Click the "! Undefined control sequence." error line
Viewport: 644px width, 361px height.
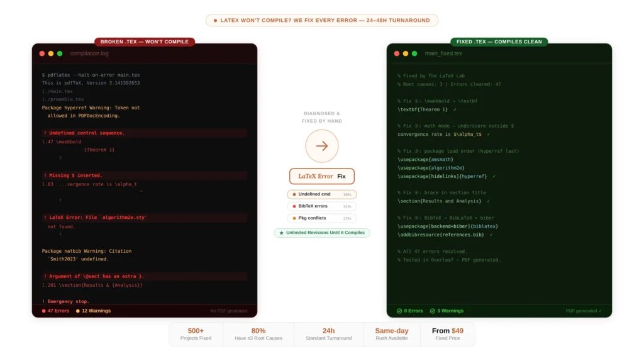[144, 133]
